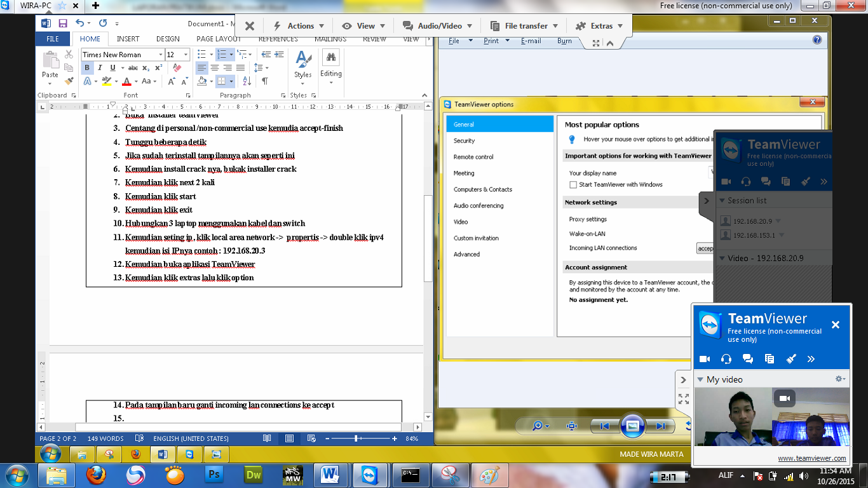Select Remote control in TeamViewer options
868x488 pixels.
[x=473, y=157]
